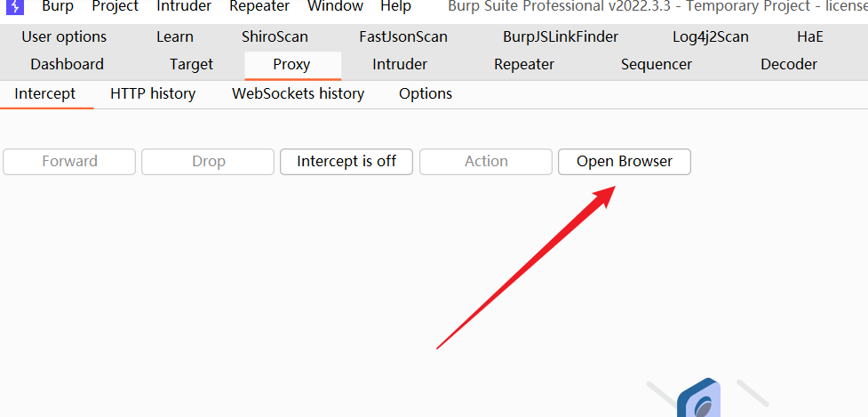Open the proxy Options sub-tab

point(426,93)
